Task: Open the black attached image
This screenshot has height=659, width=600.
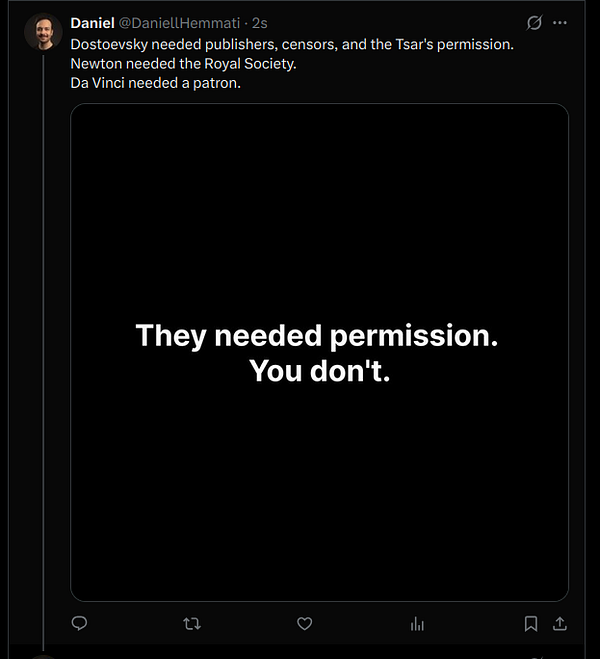Action: coord(319,200)
